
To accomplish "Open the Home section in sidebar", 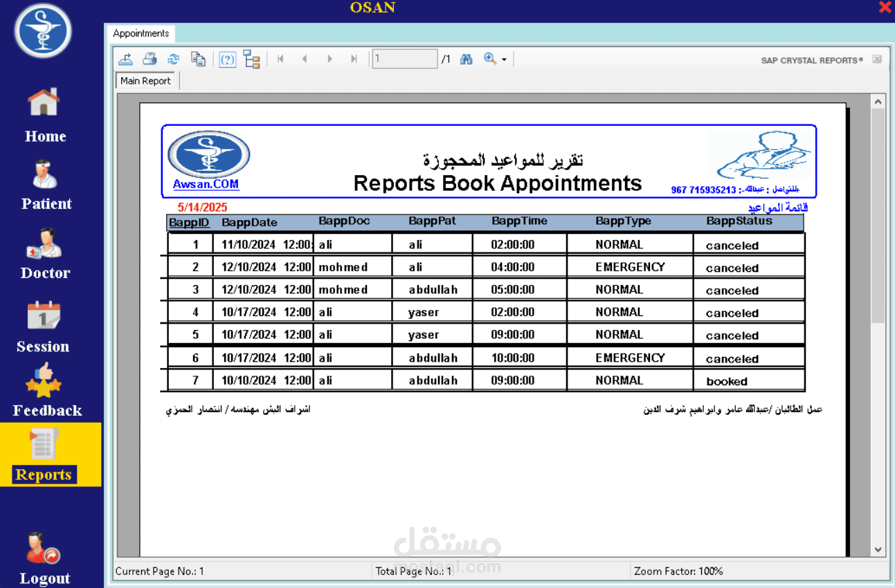I will [x=45, y=116].
